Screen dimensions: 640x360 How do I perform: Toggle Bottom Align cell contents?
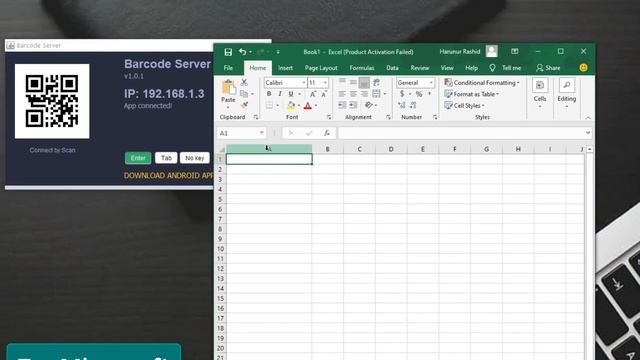(364, 82)
